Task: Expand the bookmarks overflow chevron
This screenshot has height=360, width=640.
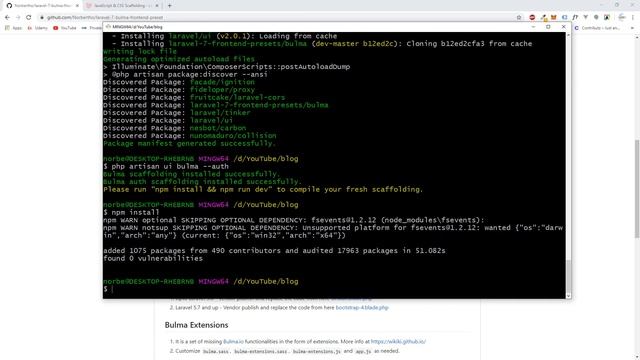Action: [632, 28]
